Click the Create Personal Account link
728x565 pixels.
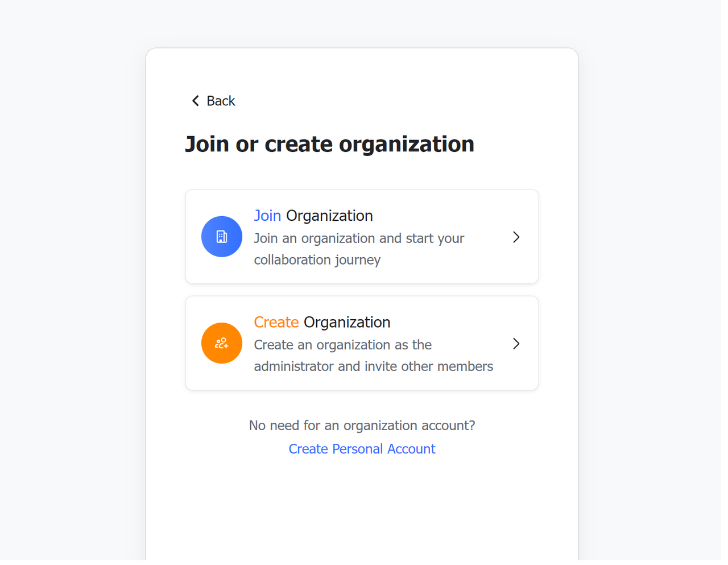tap(362, 449)
